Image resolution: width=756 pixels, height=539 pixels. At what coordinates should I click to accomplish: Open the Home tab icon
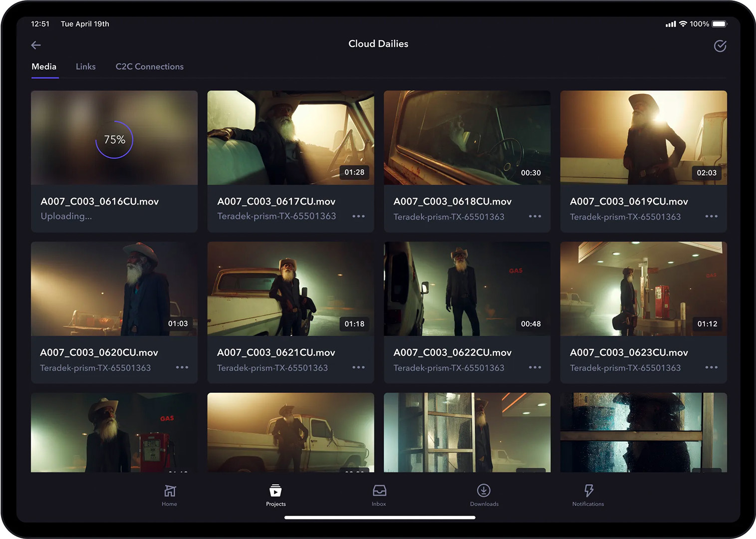pyautogui.click(x=170, y=492)
